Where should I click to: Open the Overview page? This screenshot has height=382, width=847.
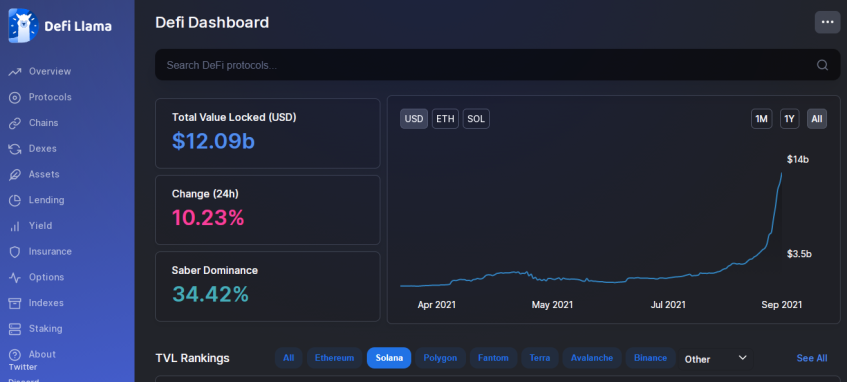pyautogui.click(x=50, y=71)
